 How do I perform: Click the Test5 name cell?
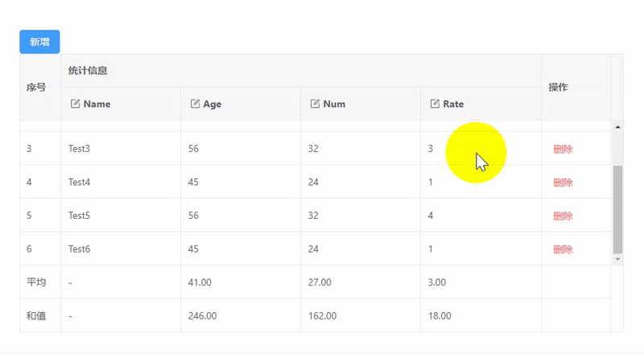80,216
